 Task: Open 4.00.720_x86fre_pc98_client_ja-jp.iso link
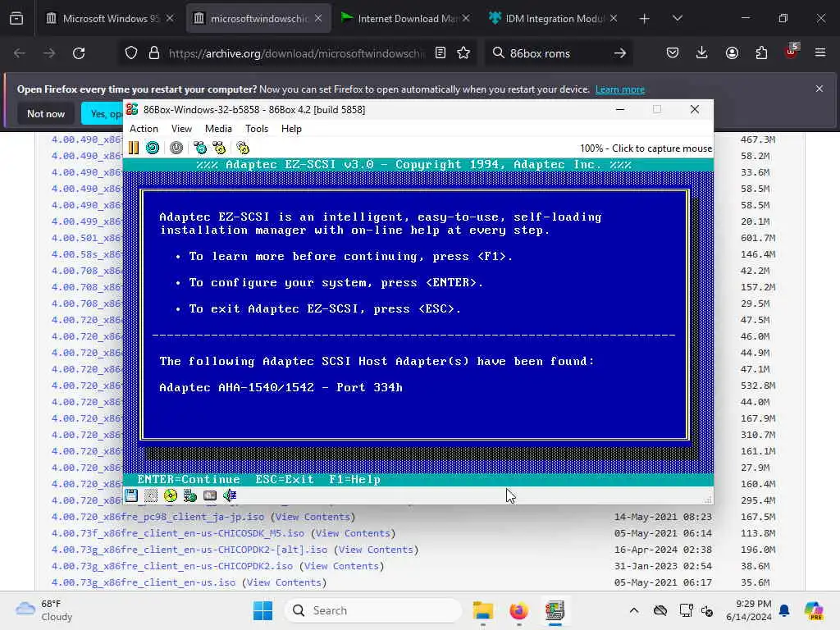coord(157,517)
